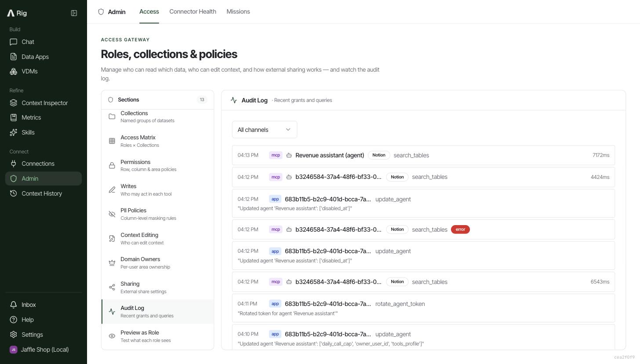Select the Preview as Role section
The width and height of the screenshot is (640, 364).
158,336
